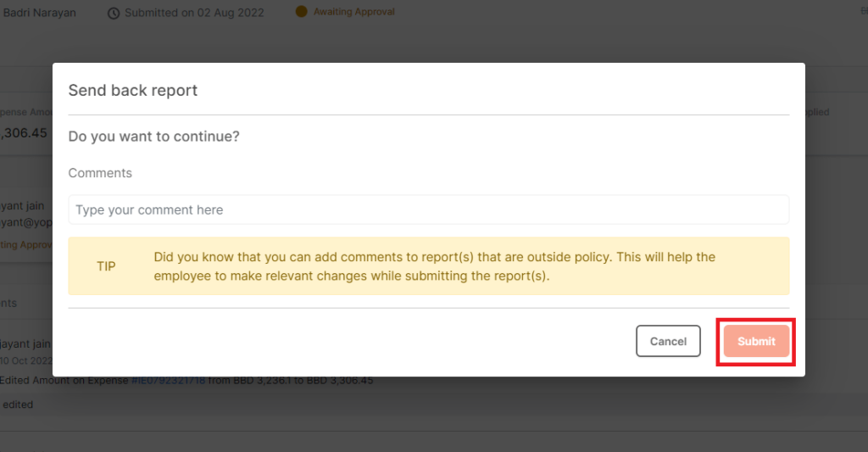The width and height of the screenshot is (868, 452).
Task: Click the 3,306.45 expense amount value
Action: tap(24, 133)
